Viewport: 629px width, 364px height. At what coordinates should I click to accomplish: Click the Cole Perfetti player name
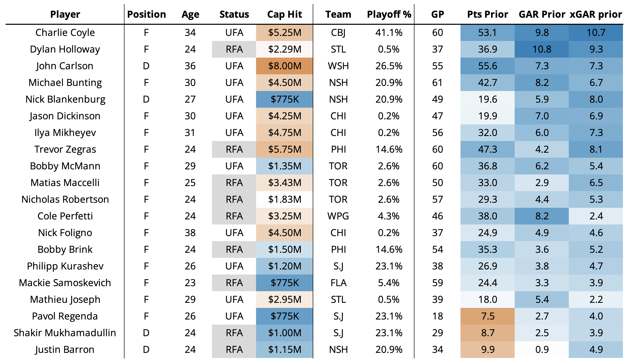click(x=65, y=216)
